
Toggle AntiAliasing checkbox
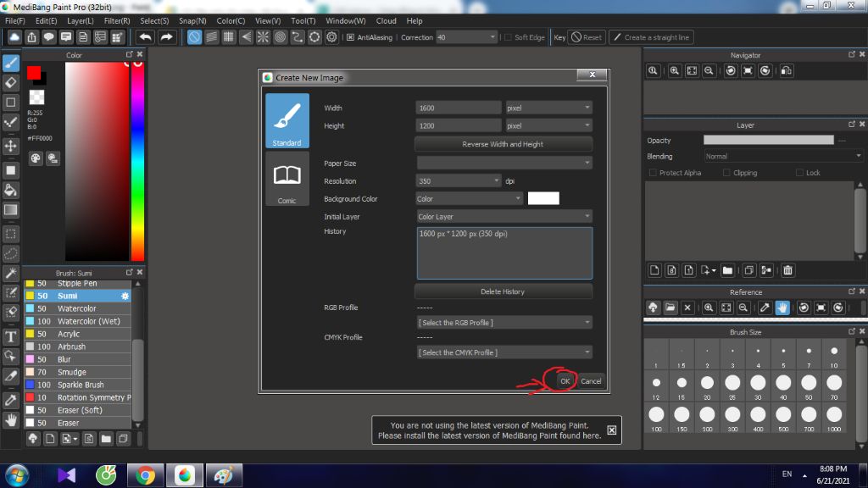coord(350,37)
